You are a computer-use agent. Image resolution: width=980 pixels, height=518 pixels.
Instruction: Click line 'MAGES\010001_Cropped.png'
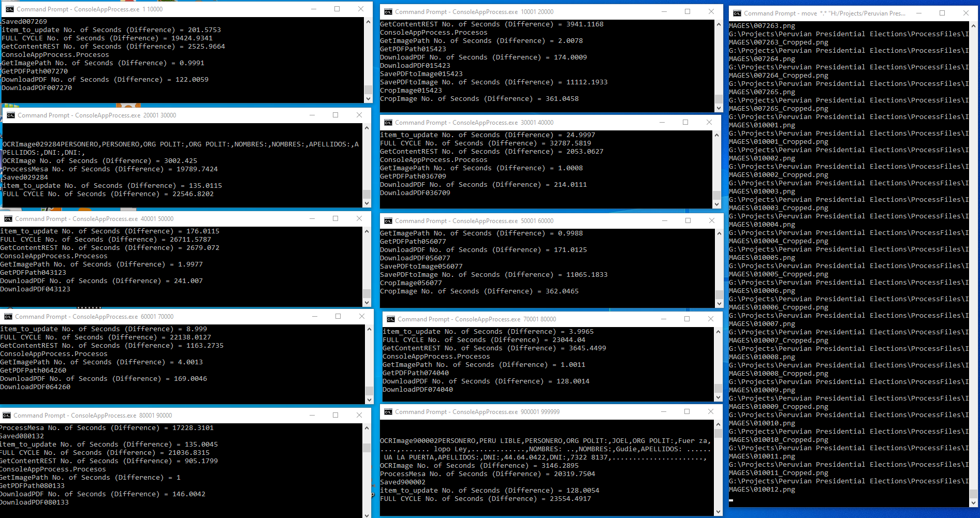click(x=779, y=142)
